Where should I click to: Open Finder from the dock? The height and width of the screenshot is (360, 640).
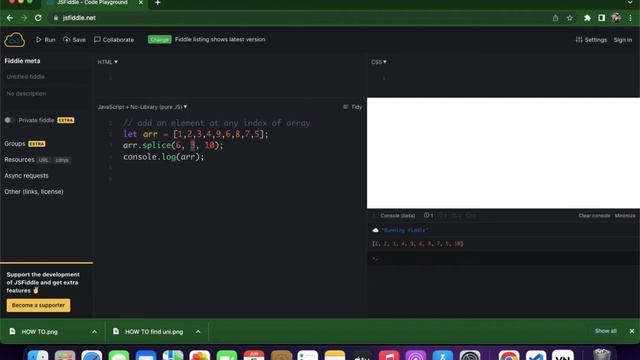pos(38,355)
